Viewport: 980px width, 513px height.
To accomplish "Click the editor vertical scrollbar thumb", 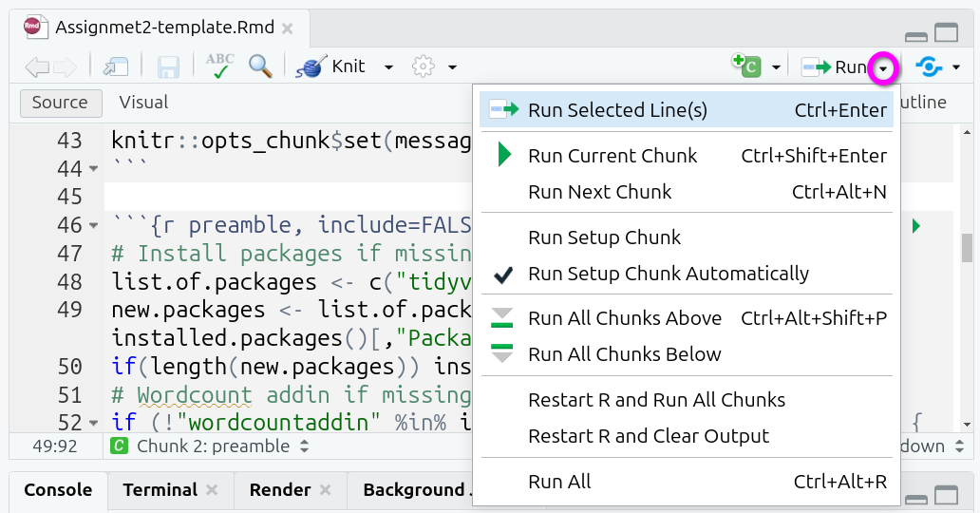I will (x=967, y=248).
